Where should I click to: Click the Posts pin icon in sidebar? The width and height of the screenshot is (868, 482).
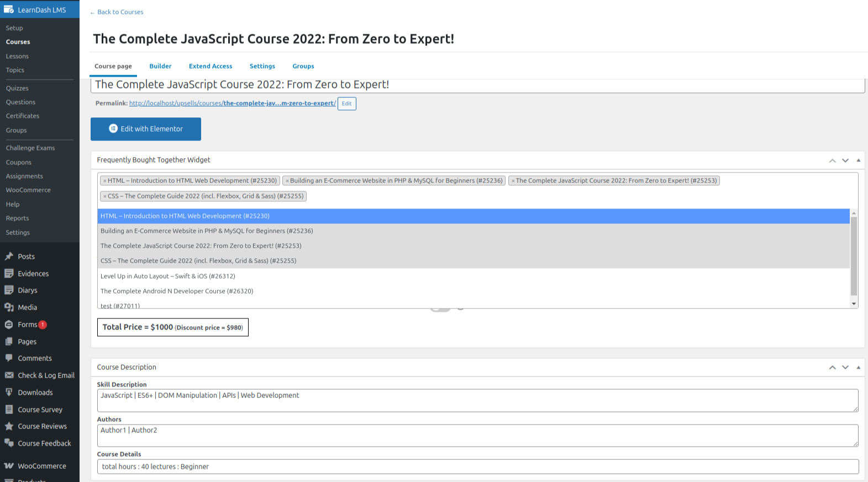9,256
